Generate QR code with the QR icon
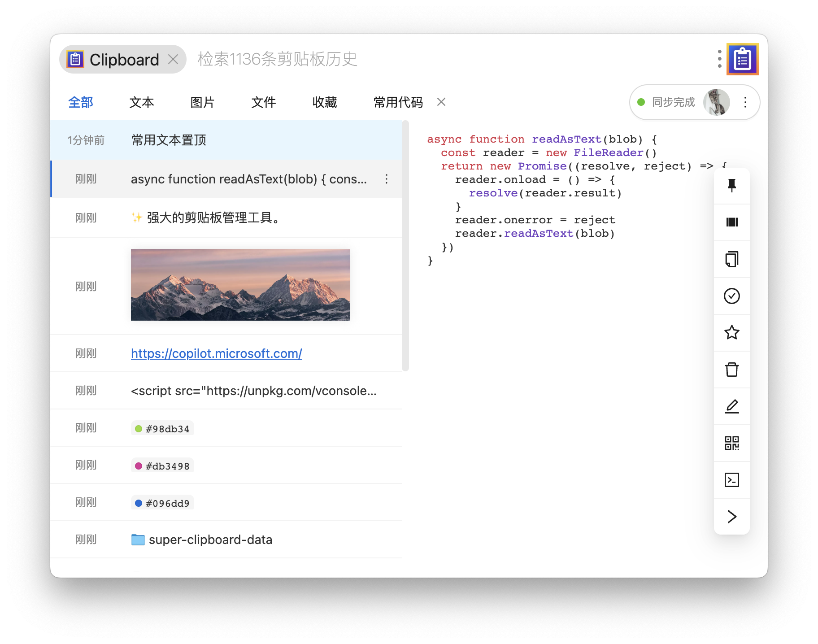Viewport: 818px width, 644px height. point(731,443)
